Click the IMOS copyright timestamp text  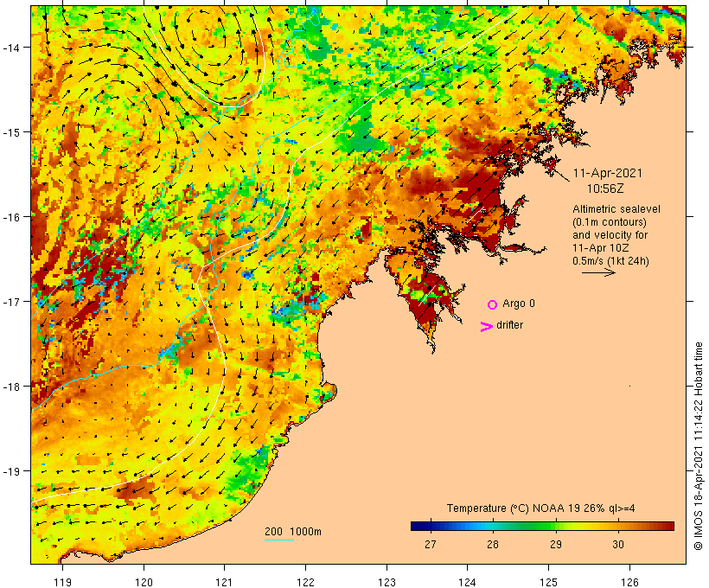[699, 446]
